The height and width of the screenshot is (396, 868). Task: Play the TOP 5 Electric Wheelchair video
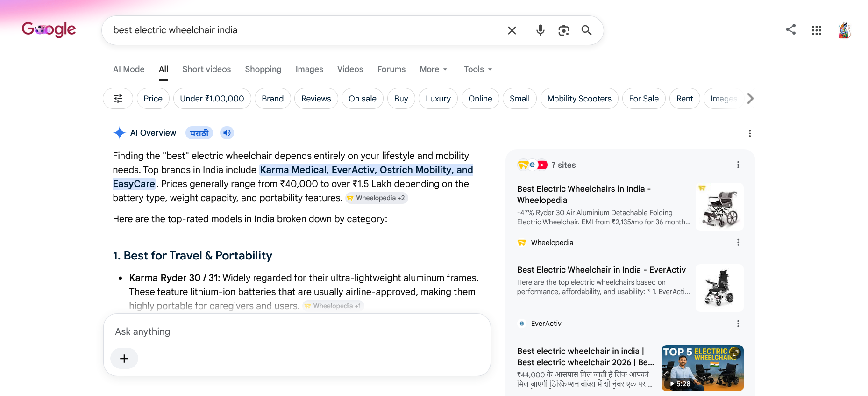[703, 368]
